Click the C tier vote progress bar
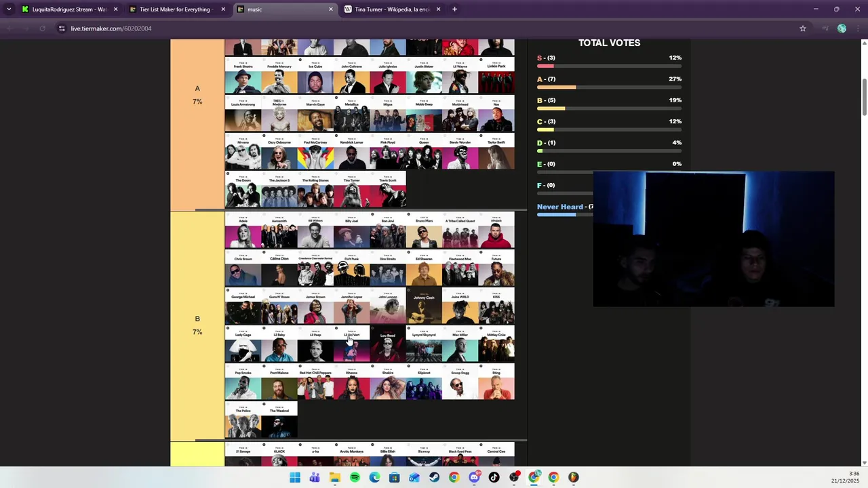The width and height of the screenshot is (868, 488). point(609,129)
